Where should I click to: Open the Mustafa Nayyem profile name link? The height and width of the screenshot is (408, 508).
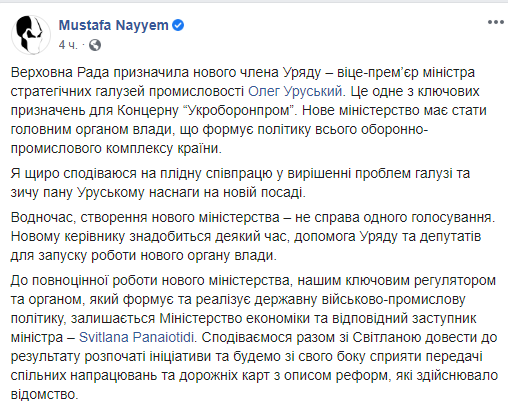click(114, 25)
